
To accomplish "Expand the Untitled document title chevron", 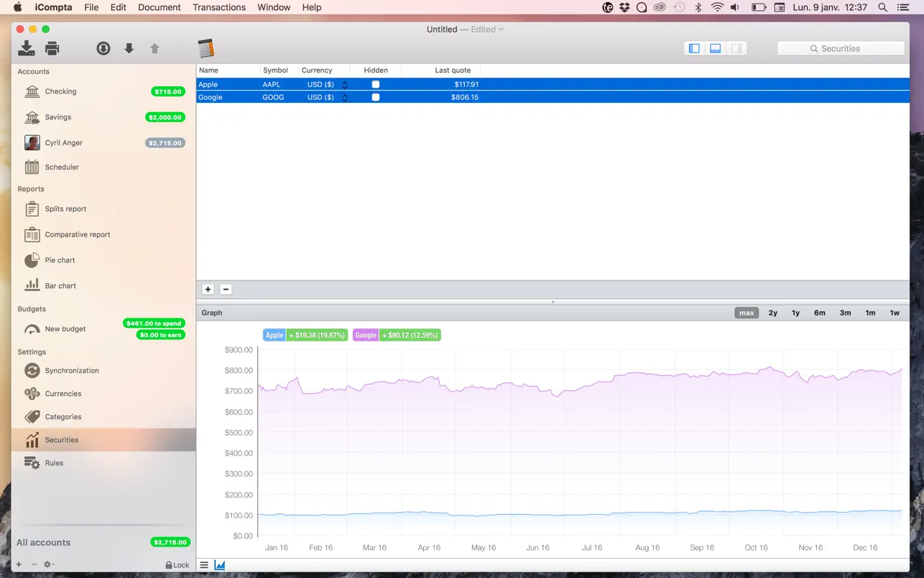I will tap(501, 29).
